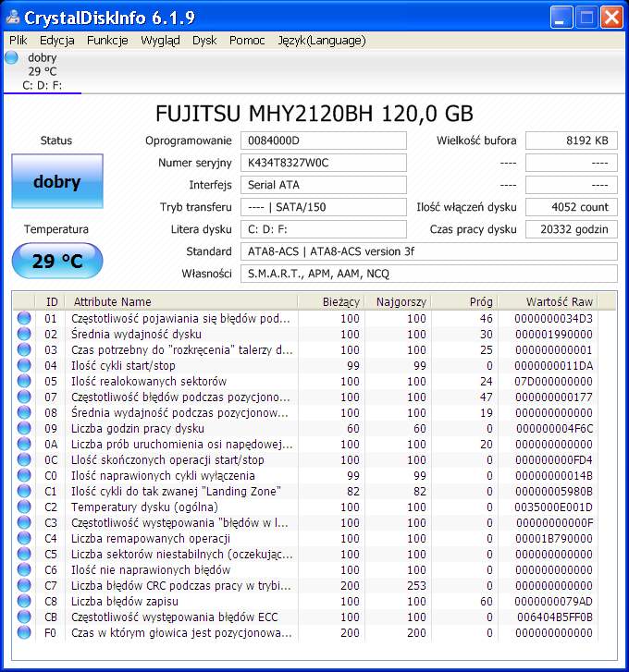
Task: Click the ID column header
Action: (51, 301)
